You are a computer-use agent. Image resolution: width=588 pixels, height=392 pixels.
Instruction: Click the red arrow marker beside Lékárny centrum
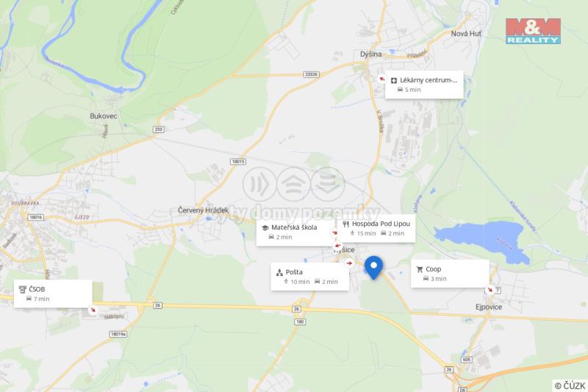[x=381, y=79]
